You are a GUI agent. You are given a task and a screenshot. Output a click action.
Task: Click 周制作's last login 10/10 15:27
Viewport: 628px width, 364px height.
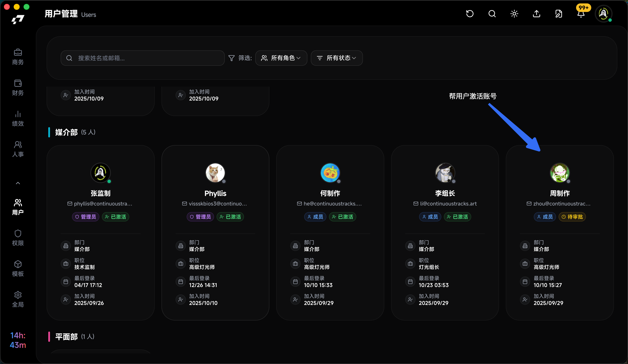coord(548,285)
